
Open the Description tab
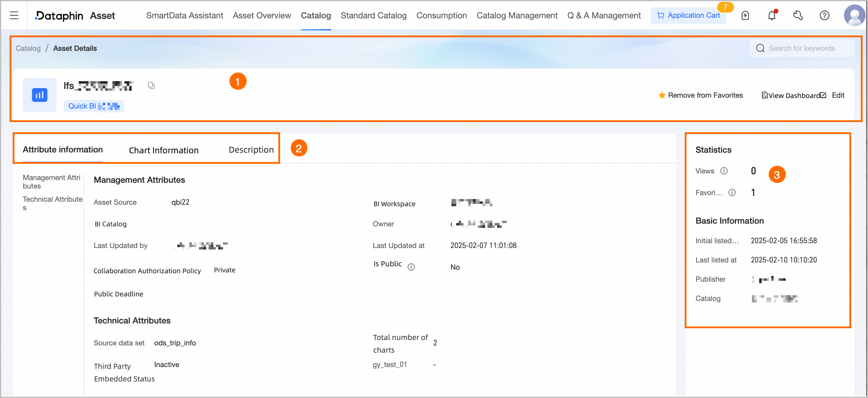coord(251,150)
